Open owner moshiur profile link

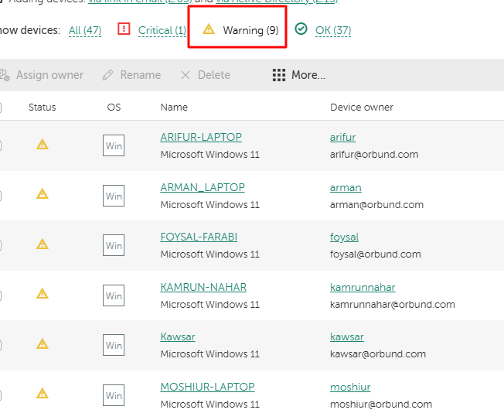tap(350, 387)
